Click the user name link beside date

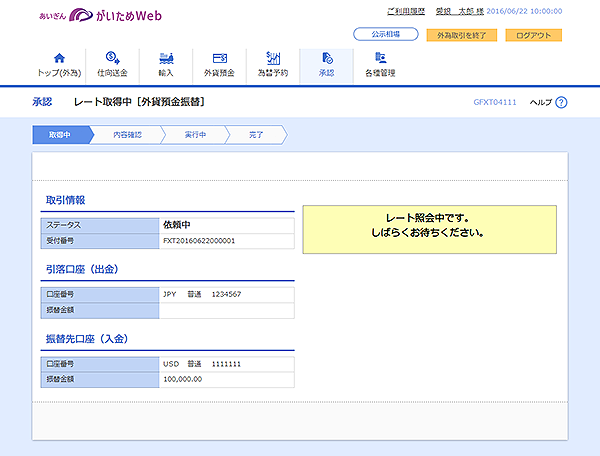tap(460, 11)
